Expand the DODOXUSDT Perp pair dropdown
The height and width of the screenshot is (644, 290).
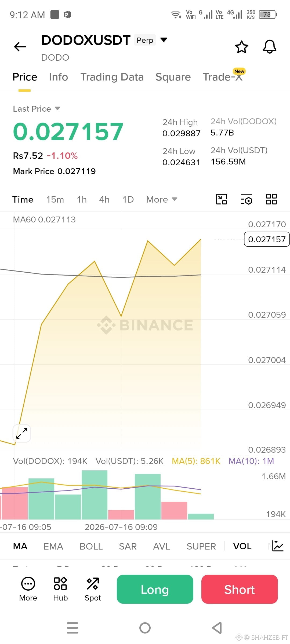coord(164,40)
